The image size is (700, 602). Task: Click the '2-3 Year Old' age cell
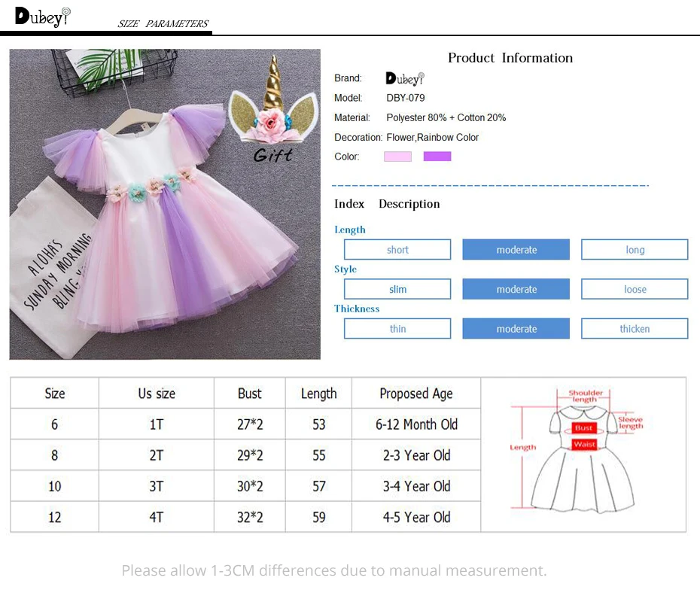pos(416,455)
